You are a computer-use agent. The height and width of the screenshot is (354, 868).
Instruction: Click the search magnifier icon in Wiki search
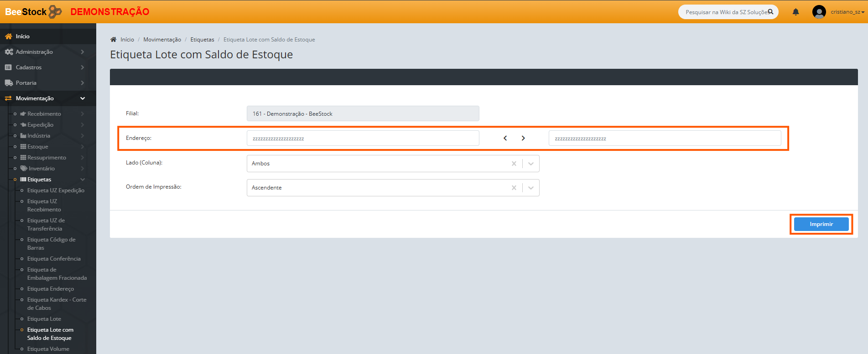(x=770, y=12)
